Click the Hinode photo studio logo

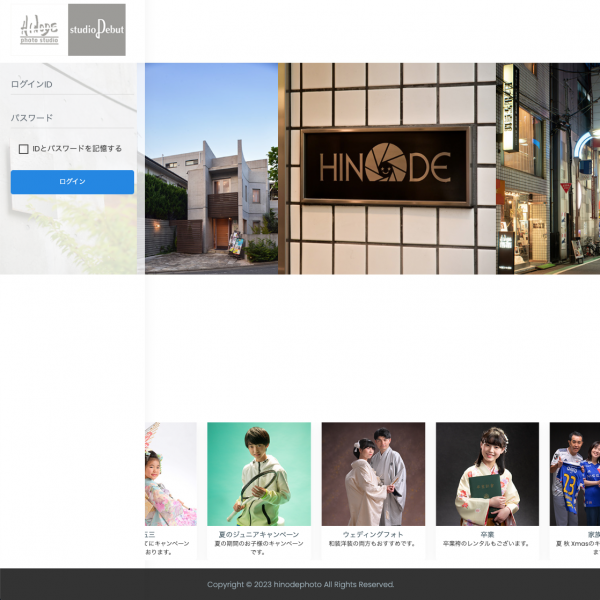(39, 30)
